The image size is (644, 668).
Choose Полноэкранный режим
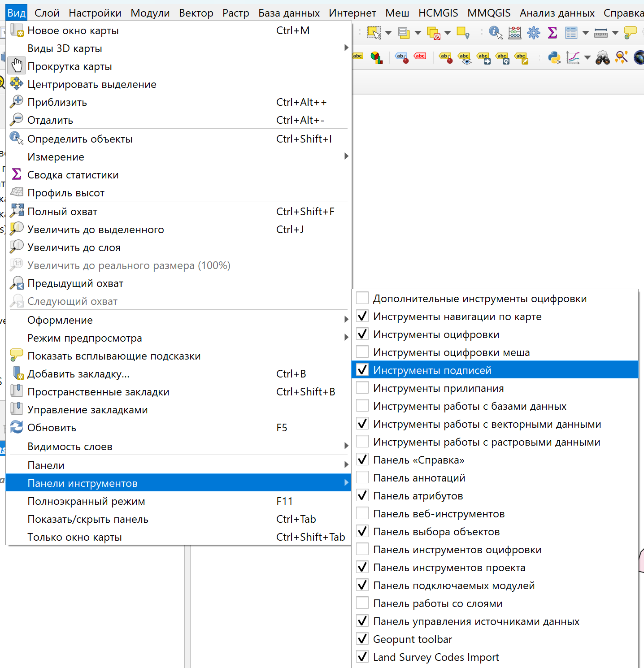coord(178,501)
